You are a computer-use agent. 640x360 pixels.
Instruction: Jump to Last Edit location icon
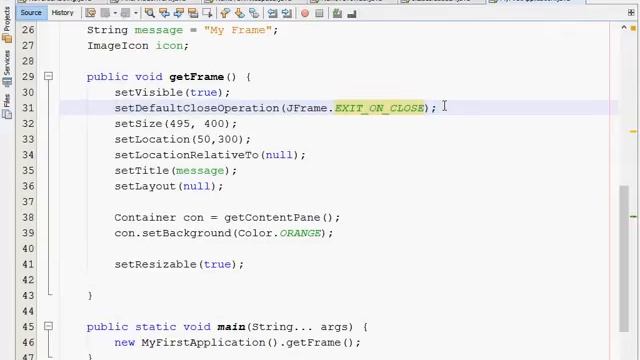(x=90, y=13)
